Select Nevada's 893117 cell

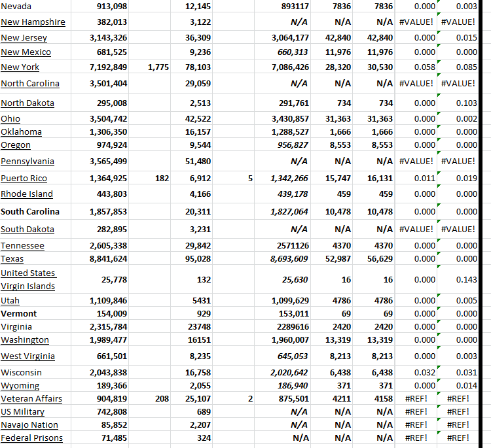(x=283, y=7)
